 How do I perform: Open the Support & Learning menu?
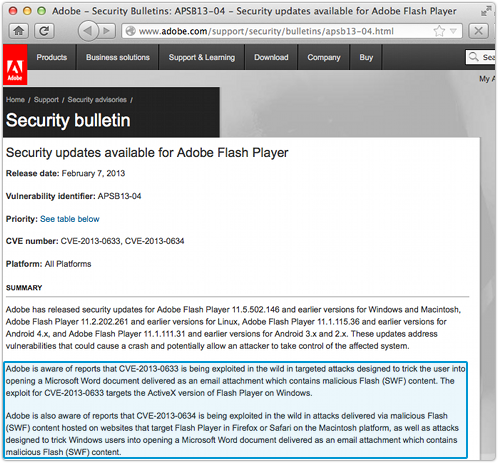pyautogui.click(x=202, y=57)
